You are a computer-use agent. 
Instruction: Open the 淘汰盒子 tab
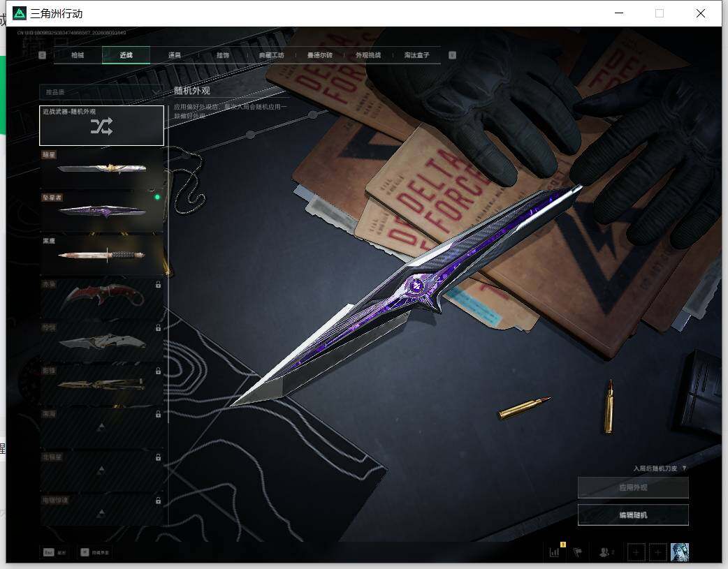(417, 55)
